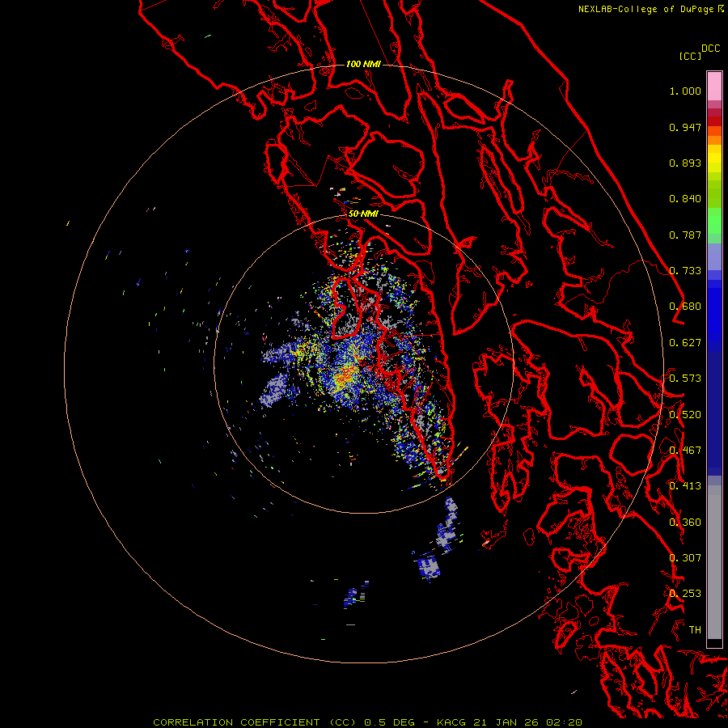Click the 0.360 scale value
The width and height of the screenshot is (728, 728).
(x=685, y=523)
